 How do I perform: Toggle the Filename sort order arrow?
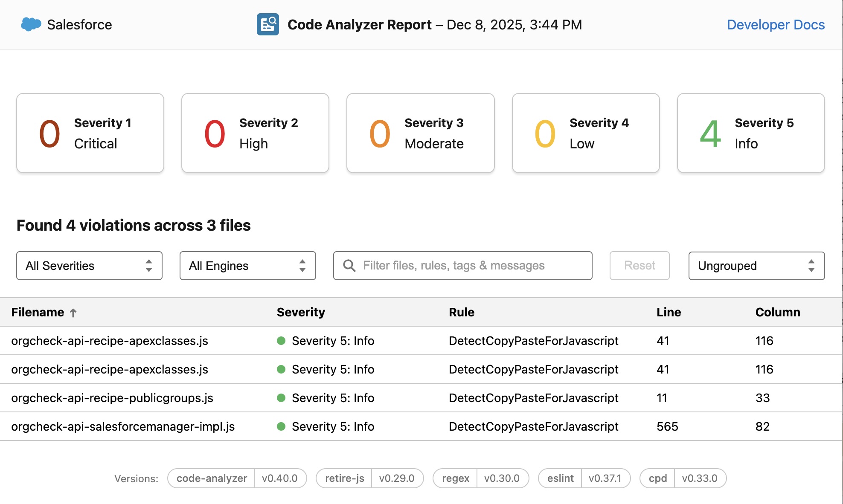click(x=74, y=312)
